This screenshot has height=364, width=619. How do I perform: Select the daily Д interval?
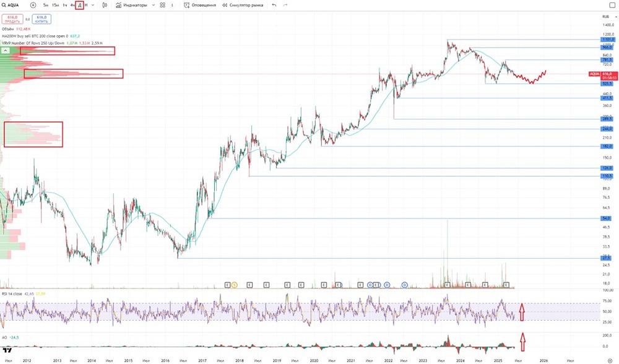click(x=79, y=5)
